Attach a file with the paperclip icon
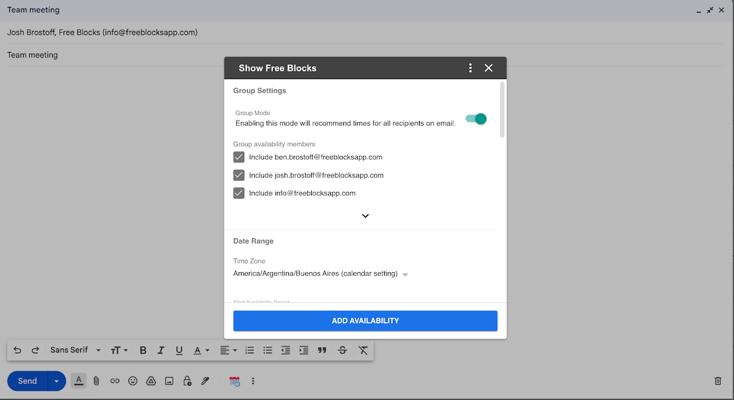 pos(96,381)
